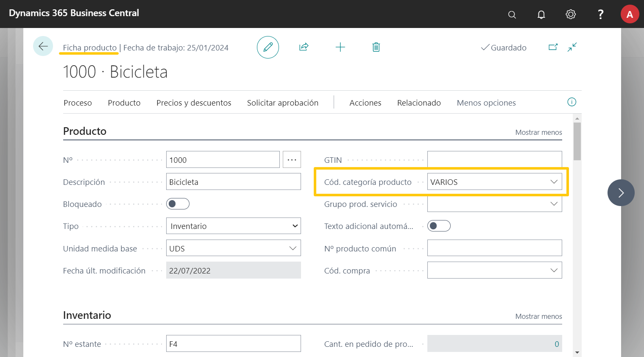
Task: Show FactBox info icon
Action: [572, 102]
